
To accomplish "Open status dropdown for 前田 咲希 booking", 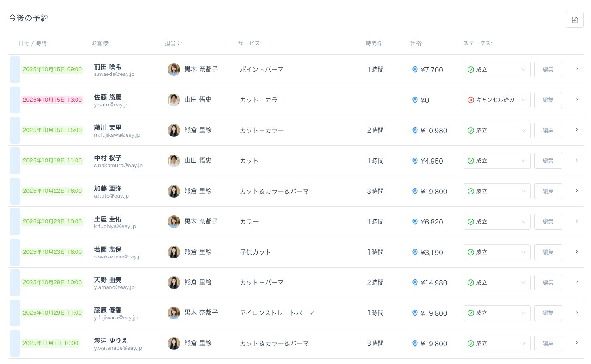I will (497, 70).
